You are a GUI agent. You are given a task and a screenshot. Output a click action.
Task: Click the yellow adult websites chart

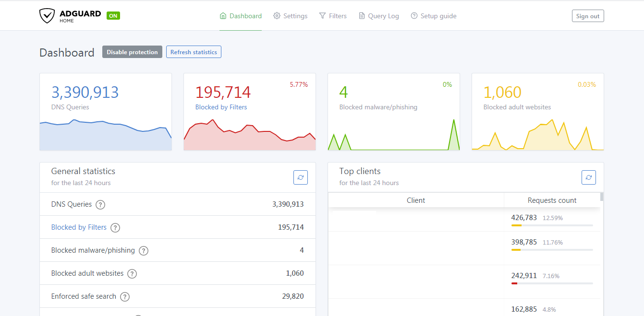(538, 135)
